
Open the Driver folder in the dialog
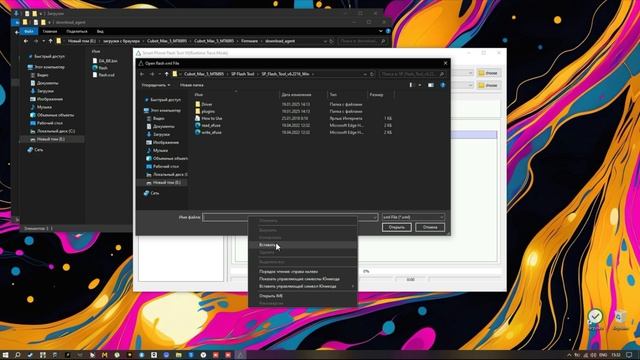point(204,104)
